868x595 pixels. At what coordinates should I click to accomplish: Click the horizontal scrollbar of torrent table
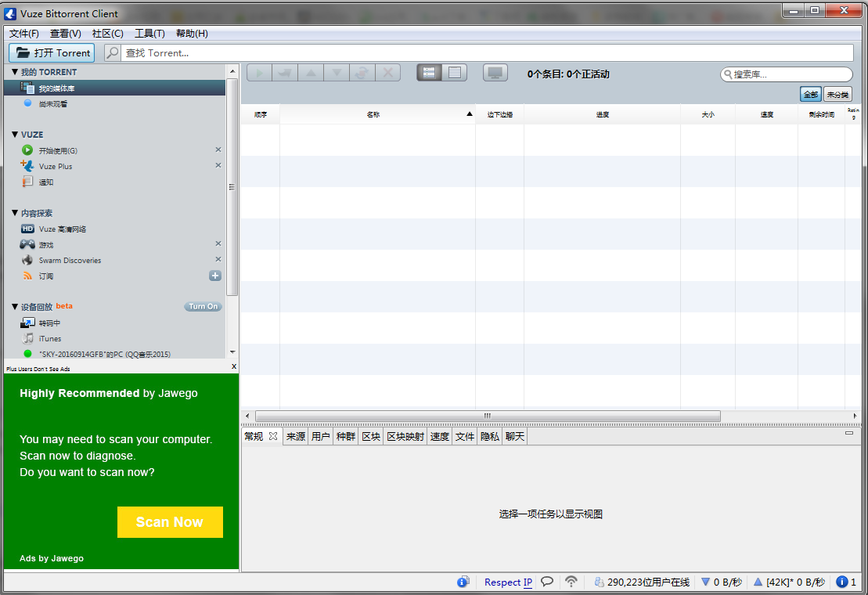pyautogui.click(x=487, y=416)
